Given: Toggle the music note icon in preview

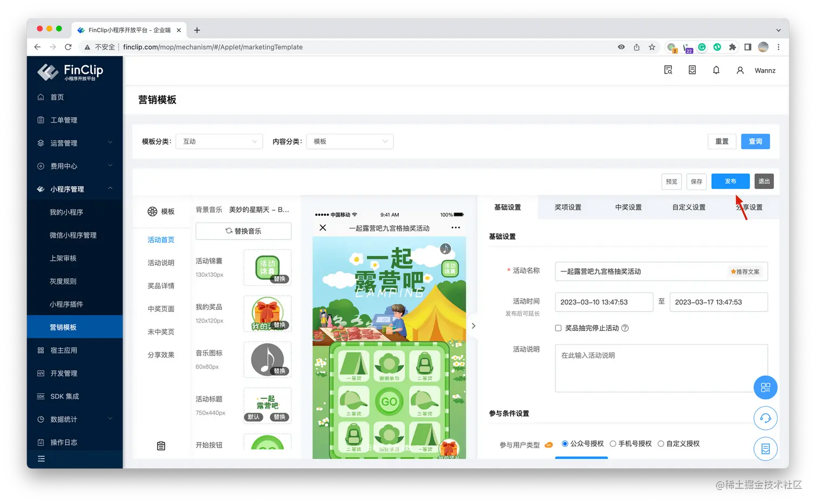Looking at the screenshot, I should point(445,249).
